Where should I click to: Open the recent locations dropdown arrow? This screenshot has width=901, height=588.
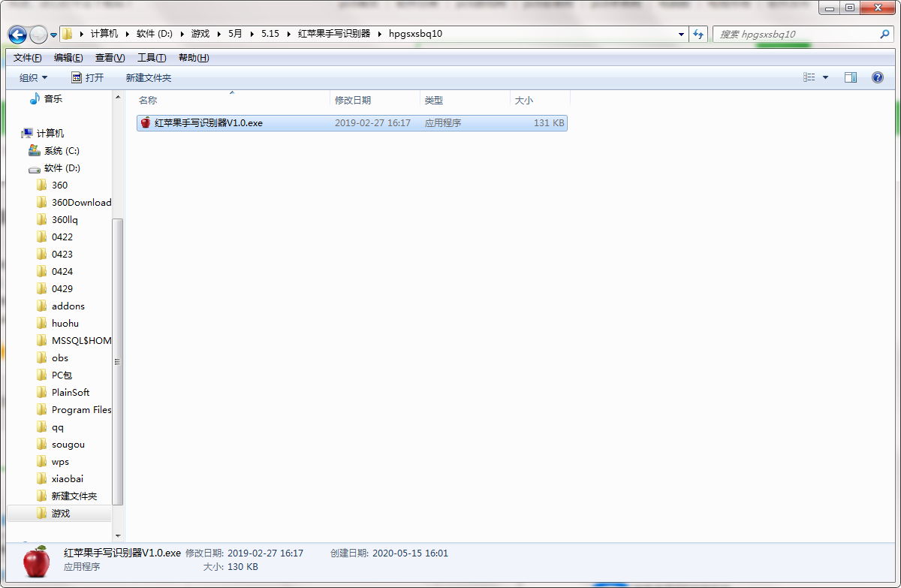pyautogui.click(x=54, y=35)
